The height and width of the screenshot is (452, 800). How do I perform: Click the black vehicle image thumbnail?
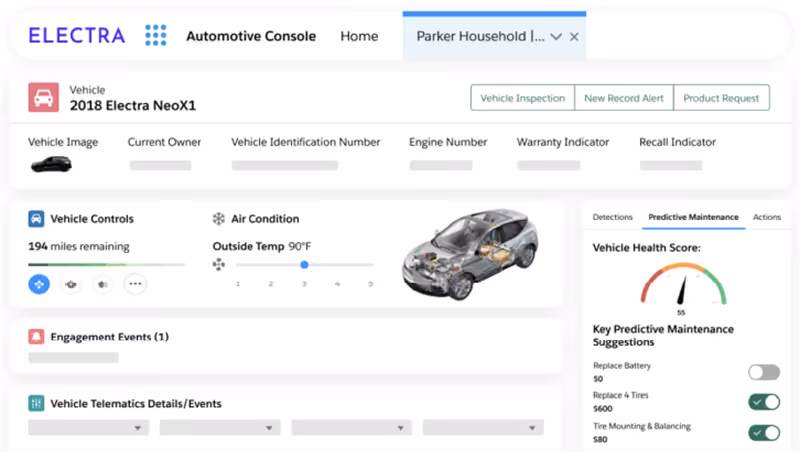51,165
